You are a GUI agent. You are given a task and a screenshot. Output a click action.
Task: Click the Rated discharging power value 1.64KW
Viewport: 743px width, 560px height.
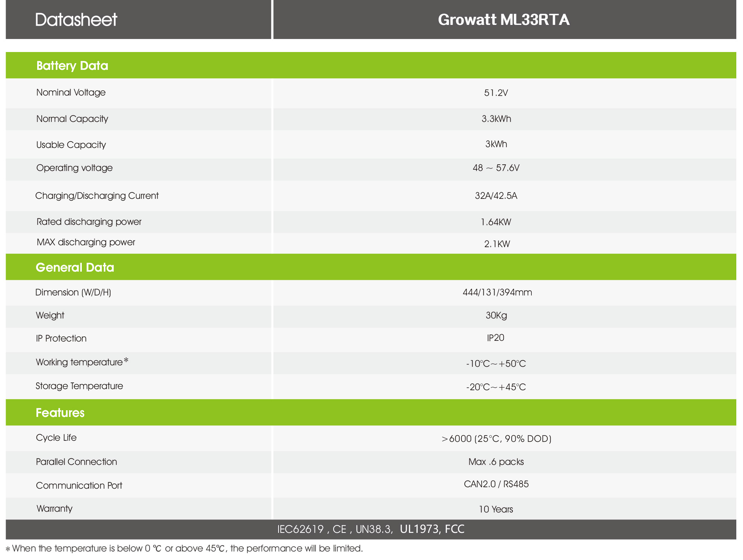click(496, 222)
